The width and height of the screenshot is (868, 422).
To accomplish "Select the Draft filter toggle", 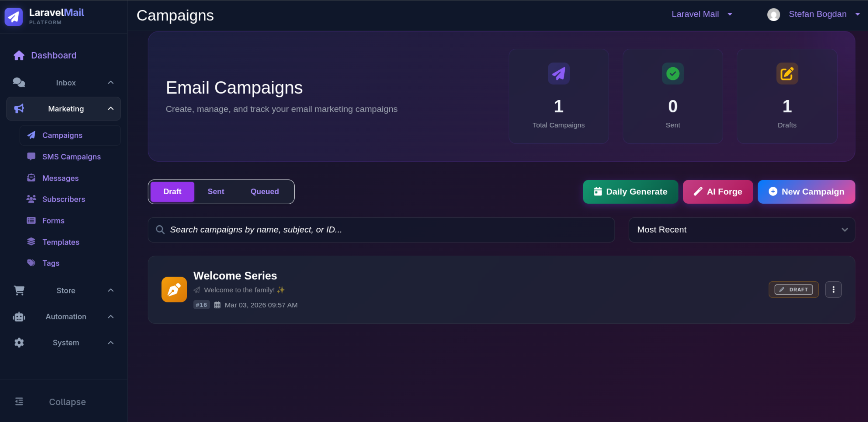I will (172, 191).
